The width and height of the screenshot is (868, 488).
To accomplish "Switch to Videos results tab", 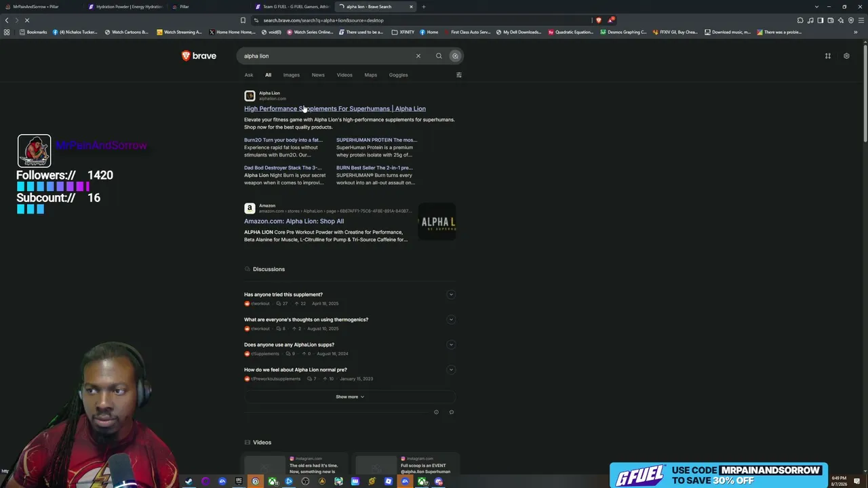I will coord(344,75).
